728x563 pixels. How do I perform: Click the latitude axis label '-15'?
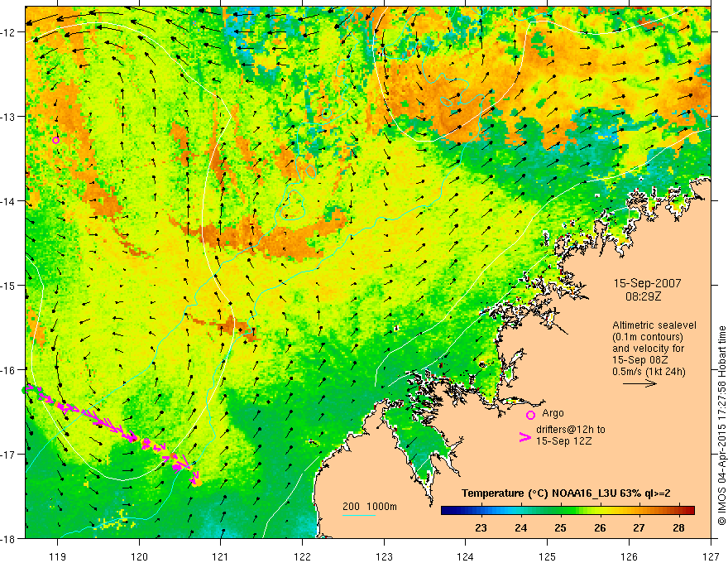tap(8, 286)
